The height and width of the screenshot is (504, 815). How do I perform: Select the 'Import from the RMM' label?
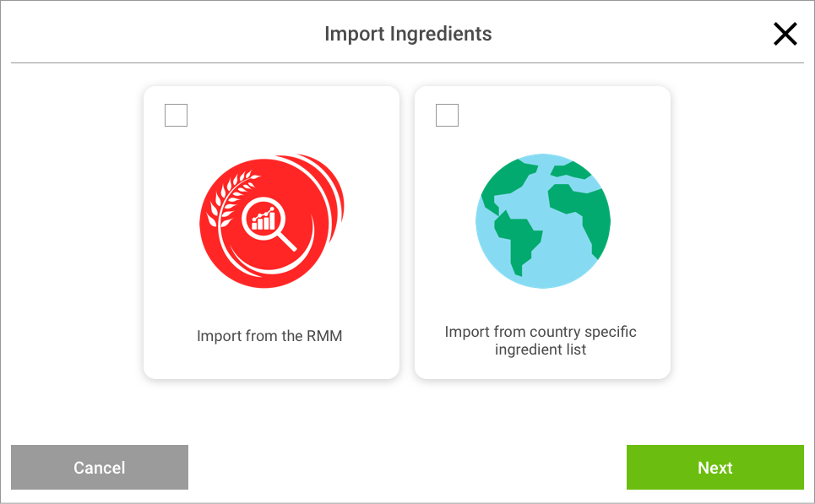(269, 336)
